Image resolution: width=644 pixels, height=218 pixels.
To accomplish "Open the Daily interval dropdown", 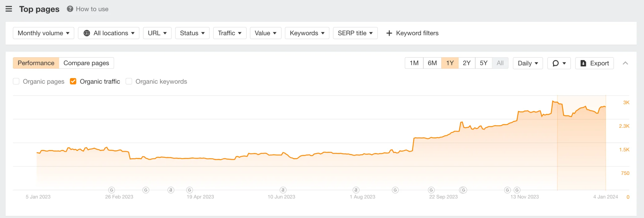I will point(528,63).
